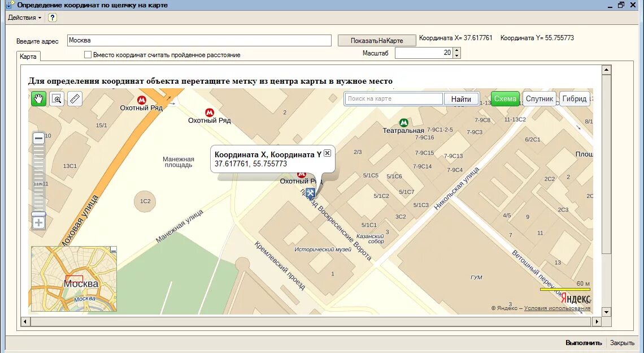Viewport: 644px width, 353px height.
Task: Select the hand pan tool on the map
Action: [38, 99]
